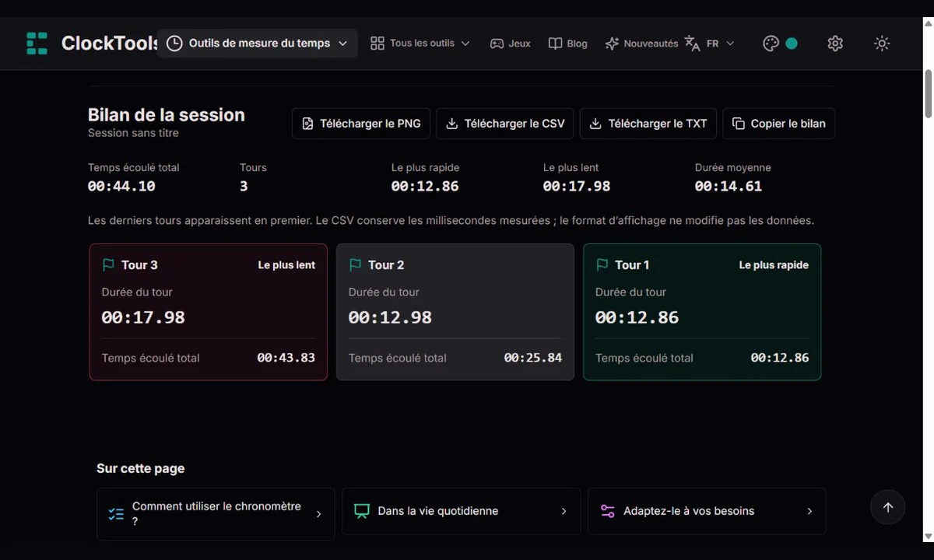Click the ClockTools logo icon
Screen dimensions: 934x560
point(37,44)
